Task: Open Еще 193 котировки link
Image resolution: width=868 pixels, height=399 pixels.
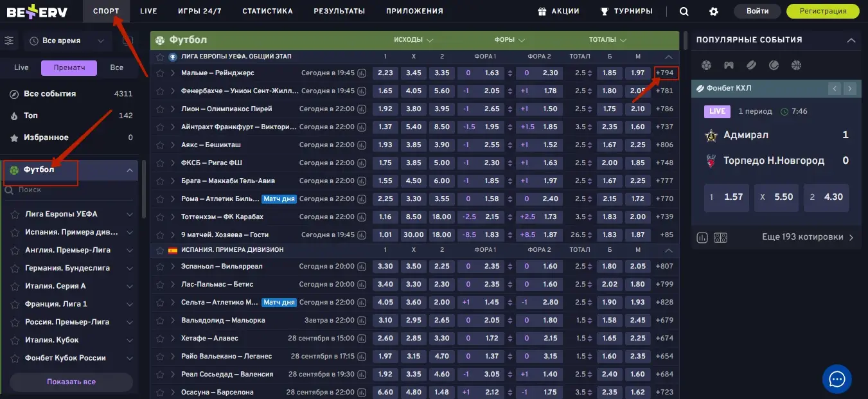Action: pyautogui.click(x=808, y=237)
